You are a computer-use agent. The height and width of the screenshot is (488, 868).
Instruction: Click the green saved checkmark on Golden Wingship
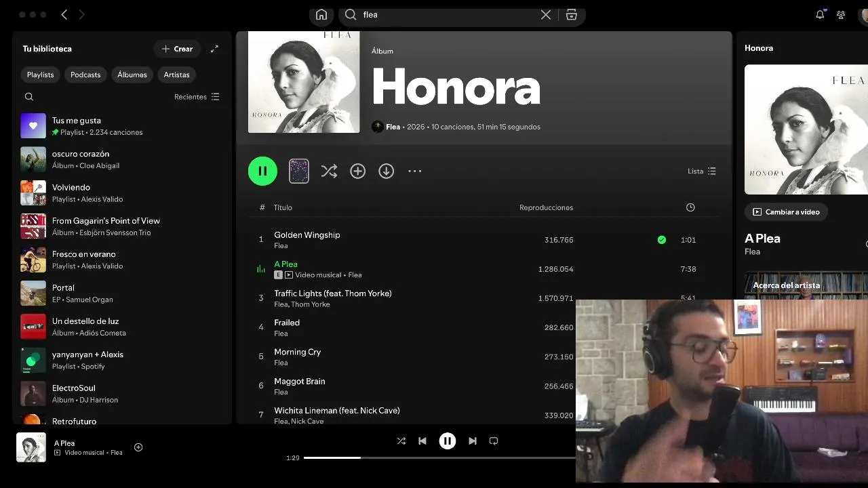click(x=662, y=240)
